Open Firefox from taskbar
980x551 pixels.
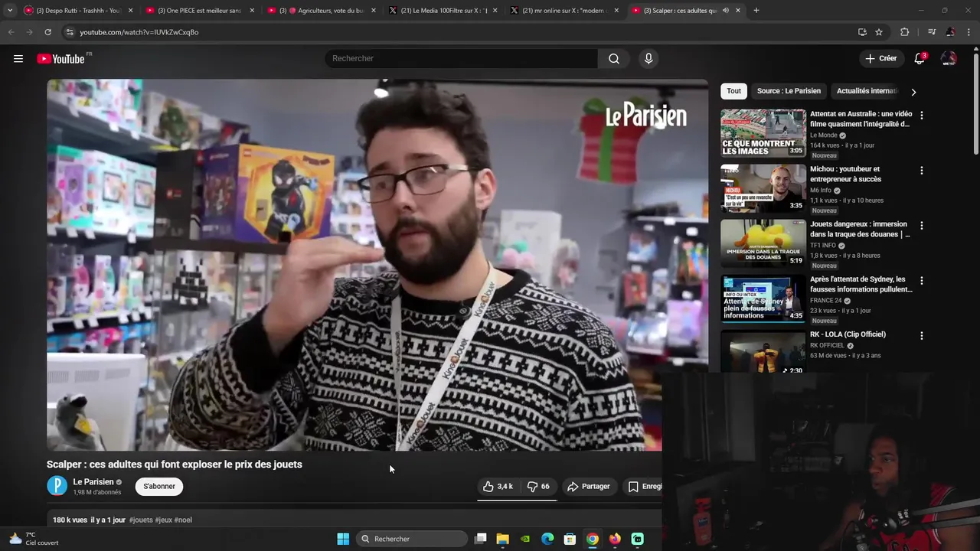[615, 539]
